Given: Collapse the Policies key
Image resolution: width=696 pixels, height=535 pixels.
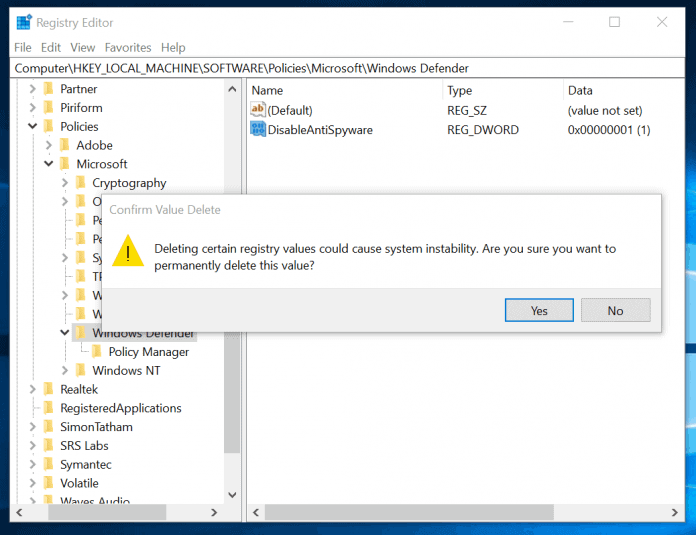Looking at the screenshot, I should pos(32,126).
